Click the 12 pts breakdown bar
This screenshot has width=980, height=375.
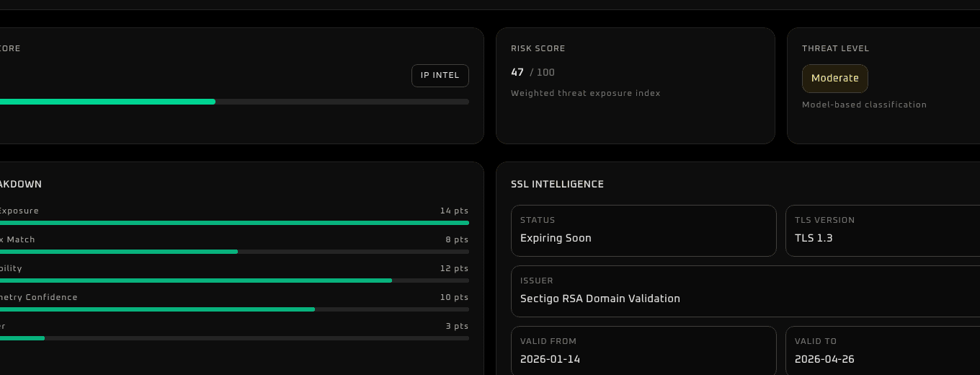coord(234,281)
